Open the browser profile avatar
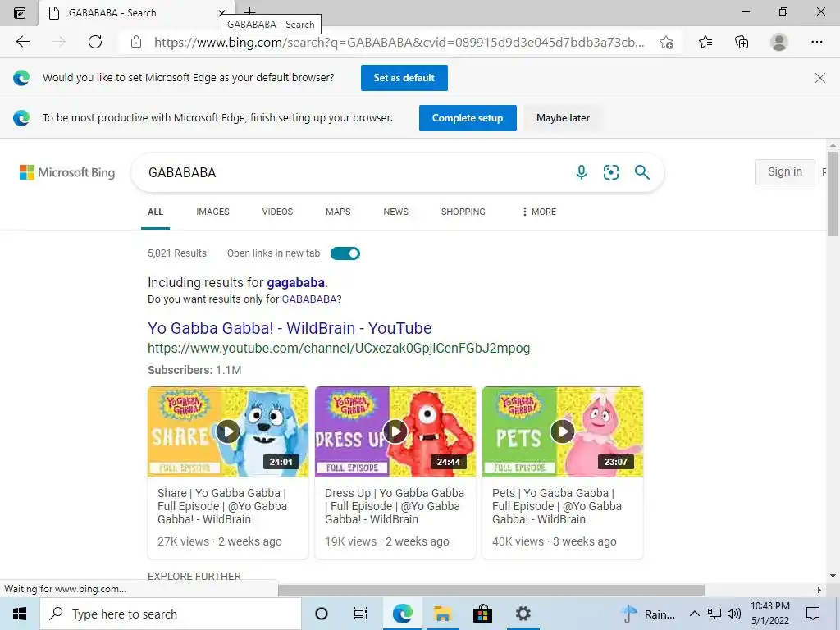The width and height of the screenshot is (840, 630). point(779,42)
